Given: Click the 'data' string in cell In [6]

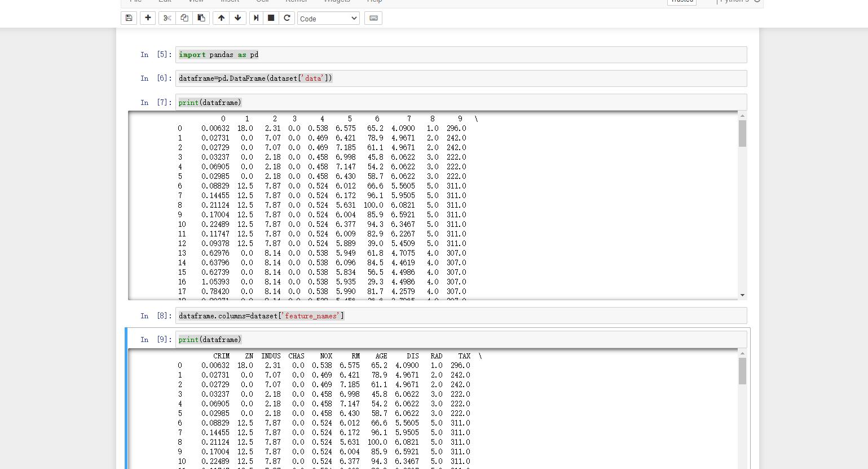Looking at the screenshot, I should (313, 78).
